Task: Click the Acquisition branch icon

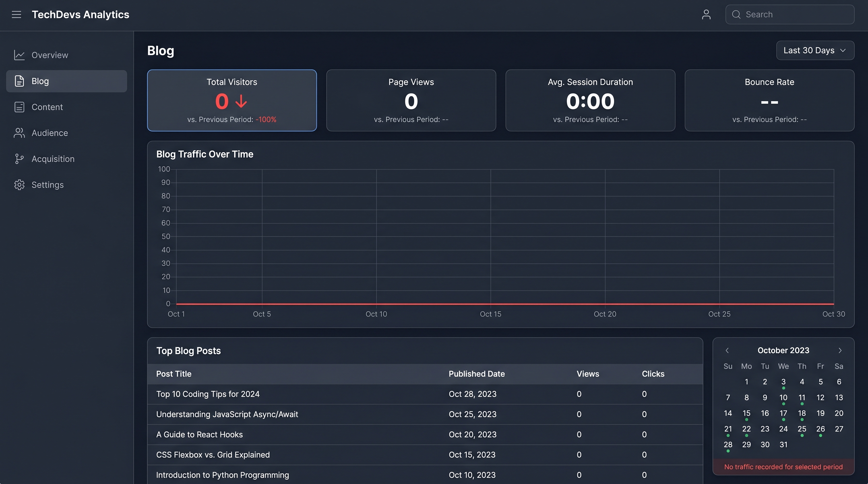Action: [19, 159]
